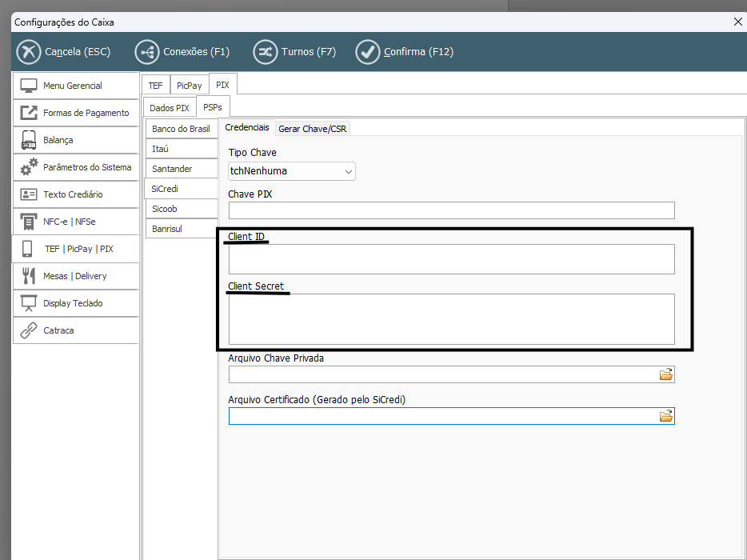Image resolution: width=747 pixels, height=560 pixels.
Task: Open the Dados PIX tab
Action: click(x=170, y=108)
